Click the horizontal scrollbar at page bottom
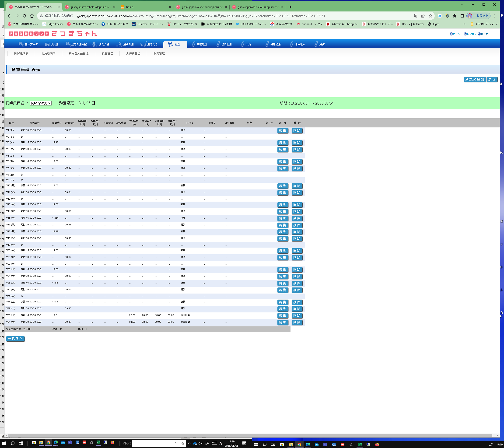Screen dimensions: 504x448 247,436
